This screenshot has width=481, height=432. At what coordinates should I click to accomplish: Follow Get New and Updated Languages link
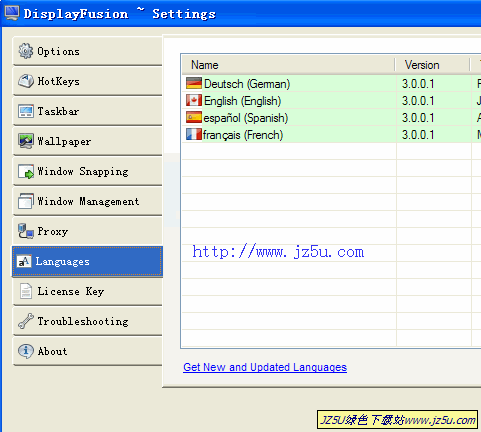(265, 367)
